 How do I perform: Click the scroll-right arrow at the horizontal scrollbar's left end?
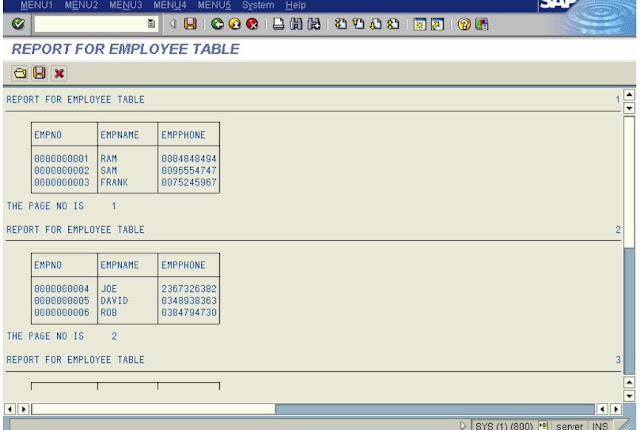[24, 409]
